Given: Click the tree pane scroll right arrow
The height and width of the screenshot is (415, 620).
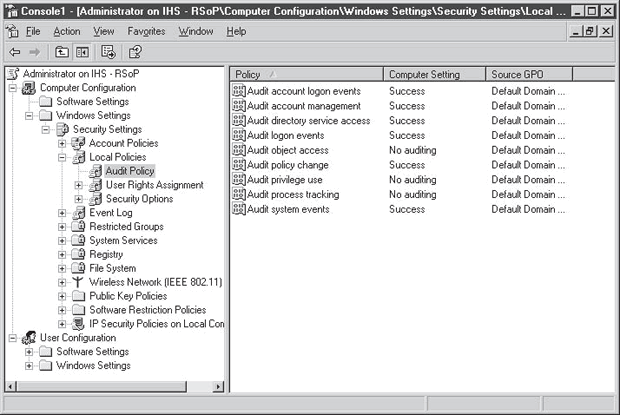Looking at the screenshot, I should 218,387.
